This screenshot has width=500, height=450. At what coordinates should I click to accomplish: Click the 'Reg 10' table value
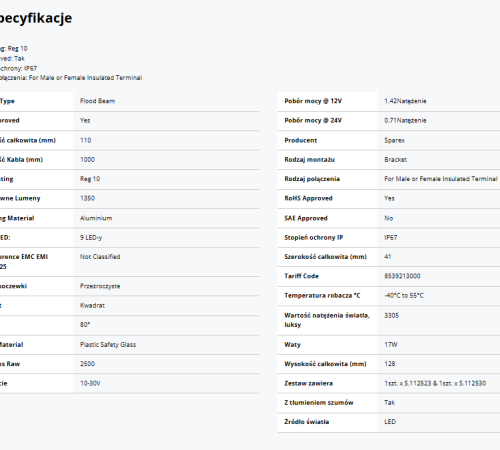pyautogui.click(x=90, y=179)
